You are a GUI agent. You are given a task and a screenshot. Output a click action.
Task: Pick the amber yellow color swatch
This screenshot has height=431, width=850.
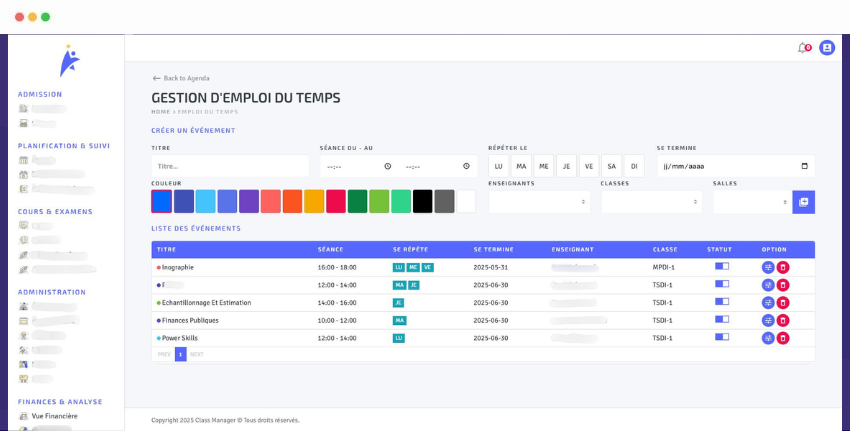click(x=314, y=201)
